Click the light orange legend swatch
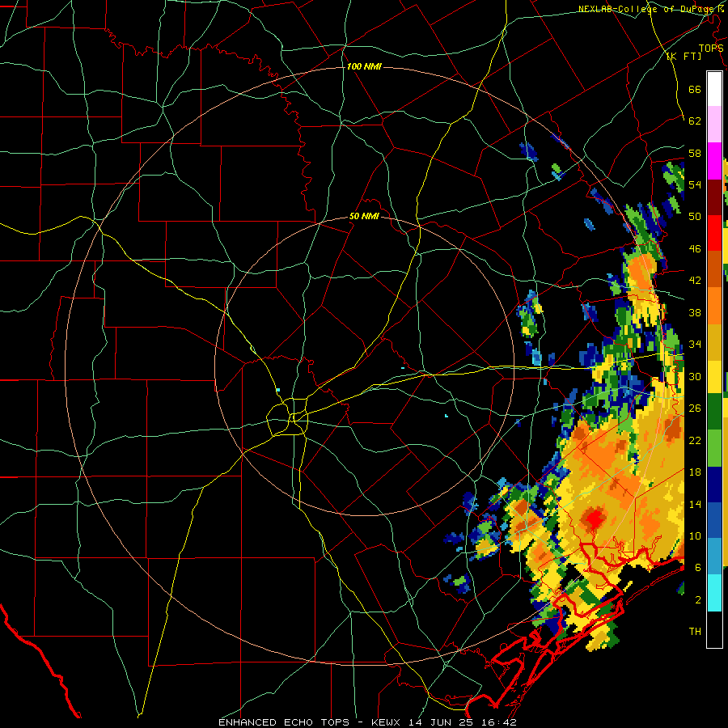The height and width of the screenshot is (728, 728). pyautogui.click(x=714, y=305)
